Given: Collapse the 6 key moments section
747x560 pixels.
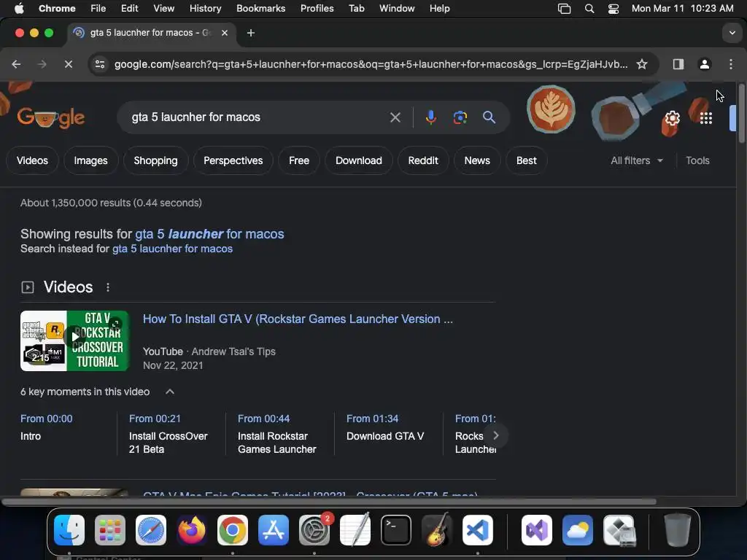Looking at the screenshot, I should (169, 392).
